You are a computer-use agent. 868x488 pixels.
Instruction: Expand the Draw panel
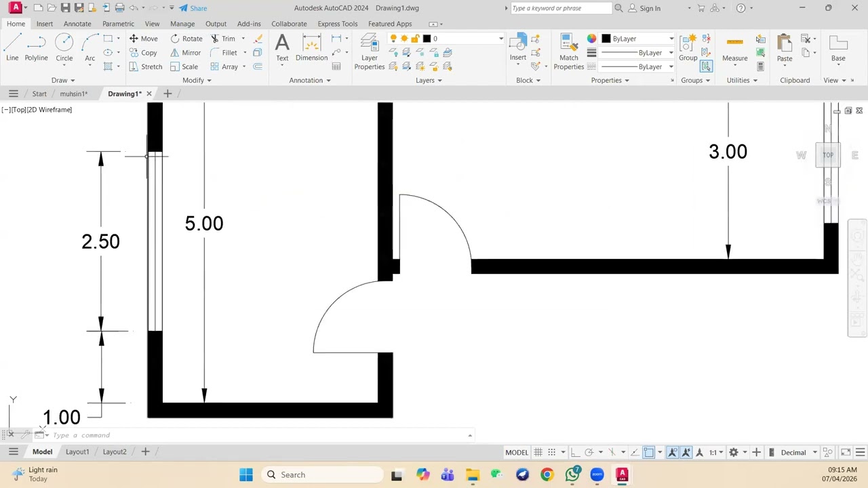(x=64, y=80)
